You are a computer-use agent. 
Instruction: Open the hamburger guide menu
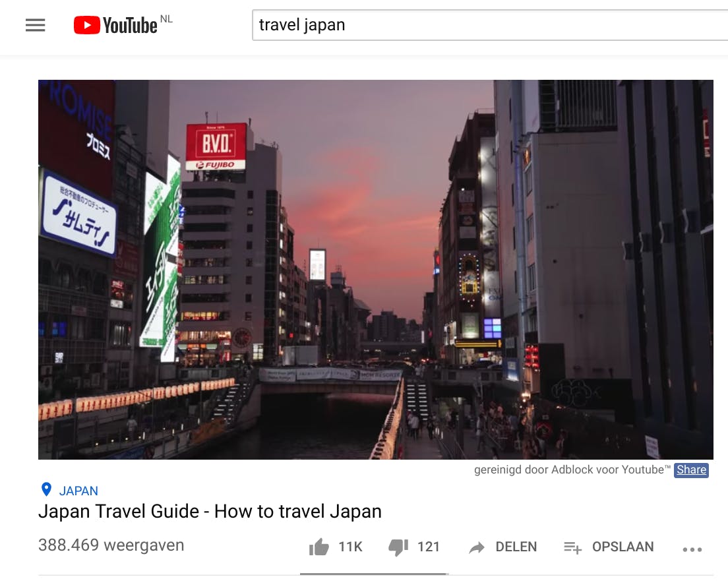coord(36,25)
